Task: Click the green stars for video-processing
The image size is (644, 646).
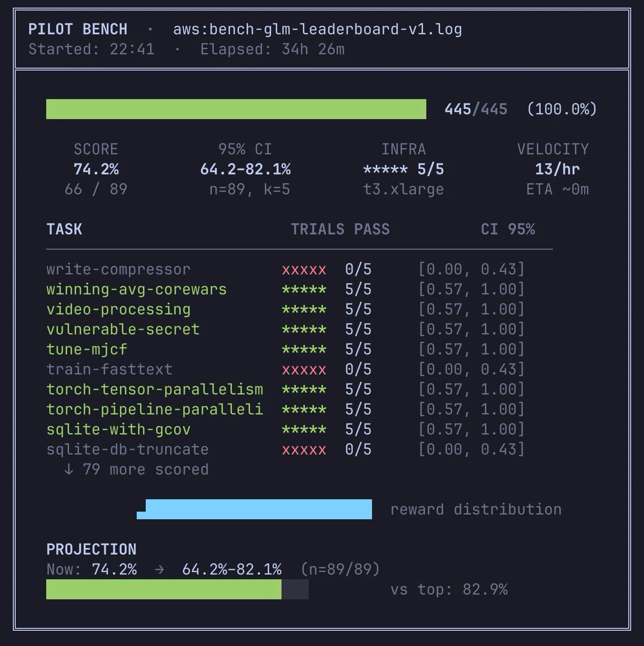Action: pyautogui.click(x=304, y=310)
